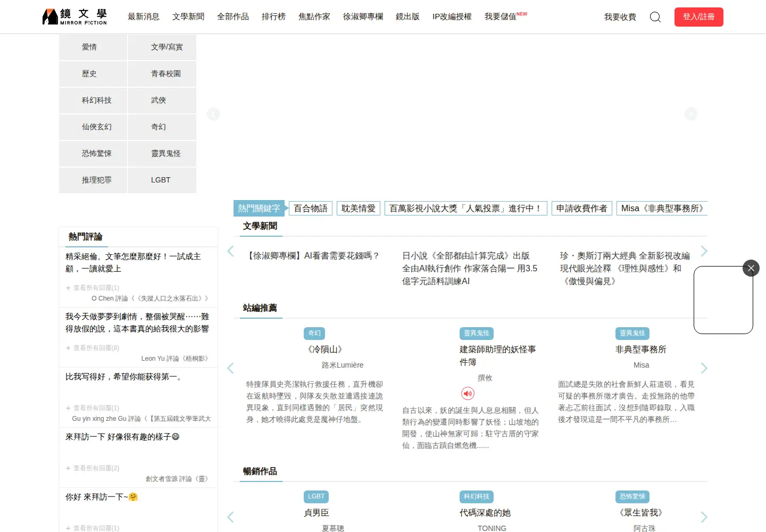The image size is (766, 532).
Task: Click hot keyword 耽美情愛
Action: pyautogui.click(x=359, y=209)
